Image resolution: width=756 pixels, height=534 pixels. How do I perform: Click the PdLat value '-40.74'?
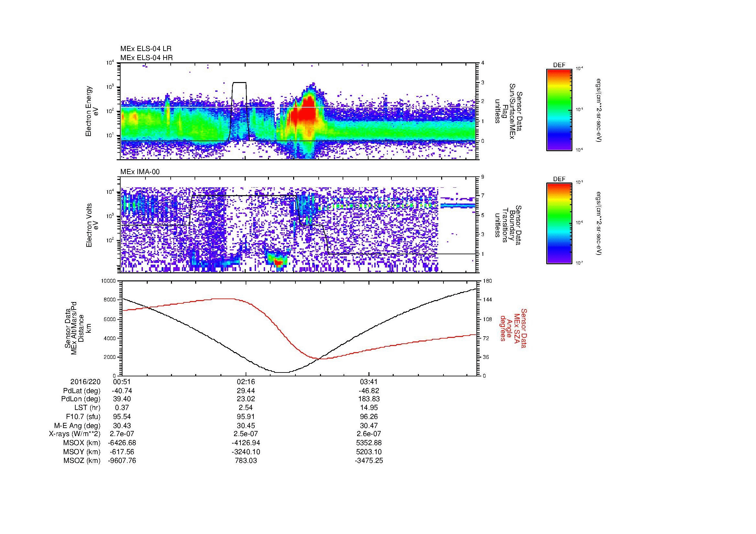point(122,391)
